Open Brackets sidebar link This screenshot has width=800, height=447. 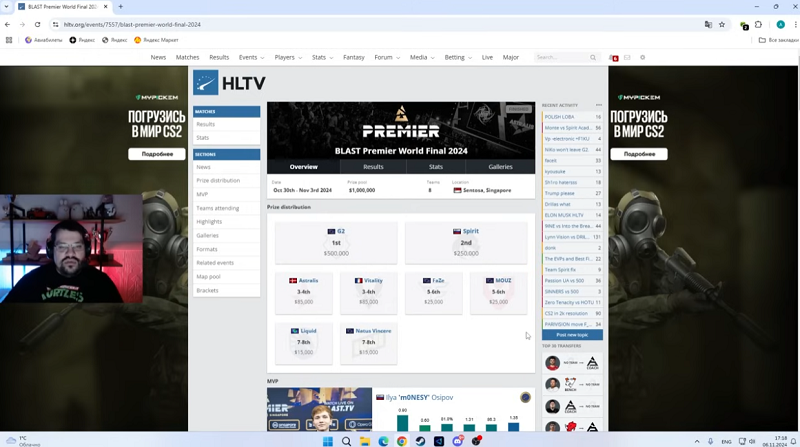(x=227, y=290)
